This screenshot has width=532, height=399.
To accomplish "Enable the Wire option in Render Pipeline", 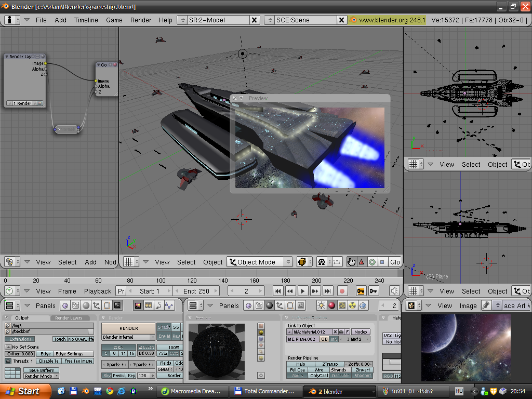I will pyautogui.click(x=319, y=370).
